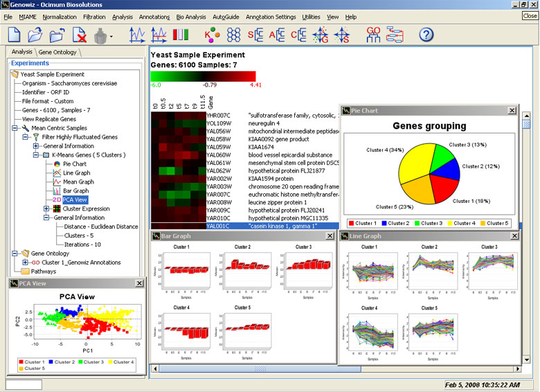Expand the Cluster Expression node
540x392 pixels.
point(46,208)
